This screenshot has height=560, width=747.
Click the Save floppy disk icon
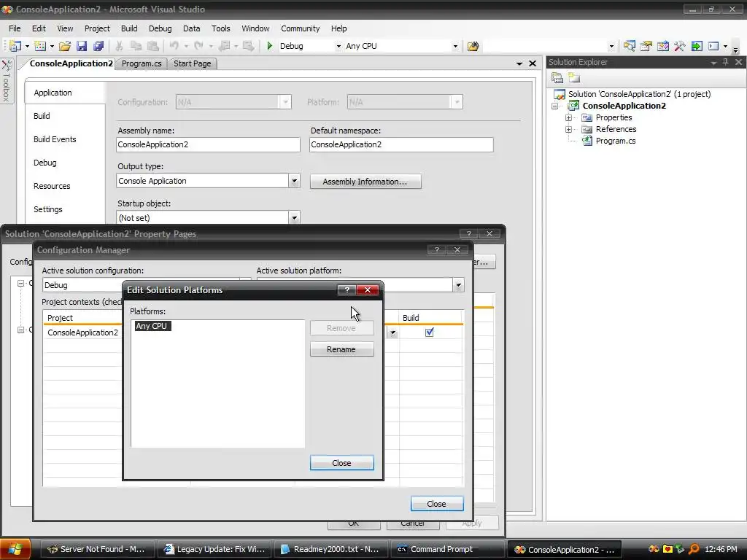tap(82, 46)
